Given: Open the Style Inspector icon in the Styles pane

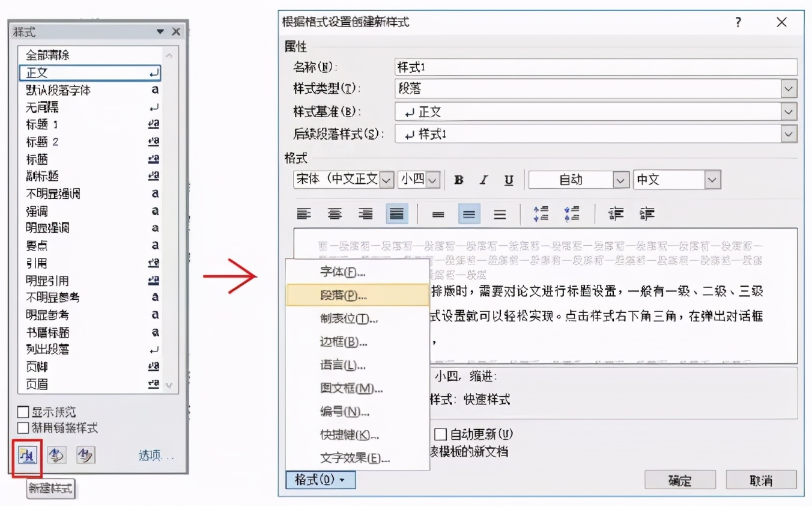Looking at the screenshot, I should [x=56, y=456].
